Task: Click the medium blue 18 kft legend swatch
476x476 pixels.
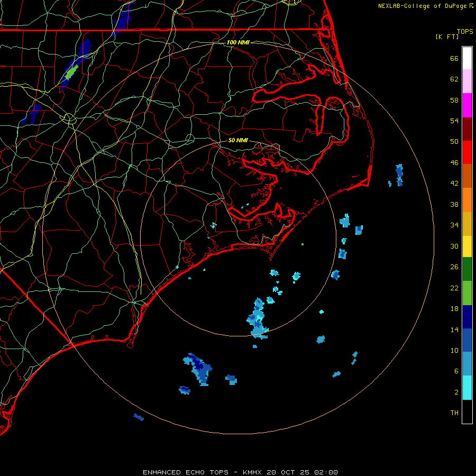Action: 467,340
